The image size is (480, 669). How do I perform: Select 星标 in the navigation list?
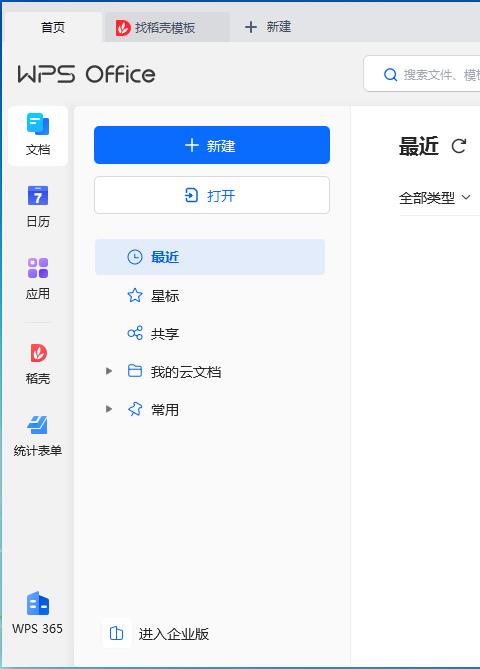click(210, 295)
